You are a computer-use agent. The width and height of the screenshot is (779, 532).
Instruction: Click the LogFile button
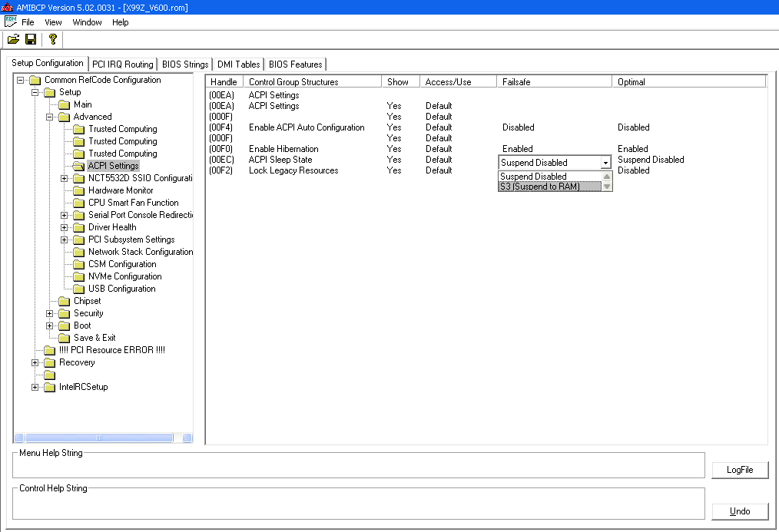click(x=739, y=470)
